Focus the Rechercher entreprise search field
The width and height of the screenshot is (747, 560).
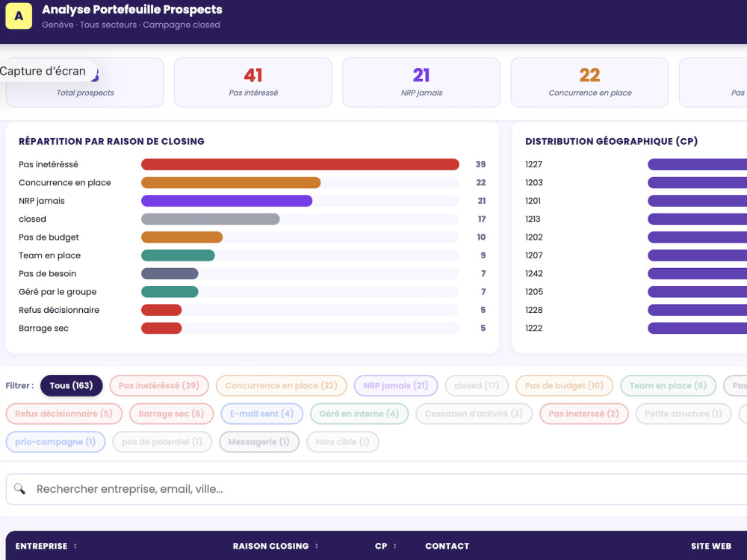(376, 489)
